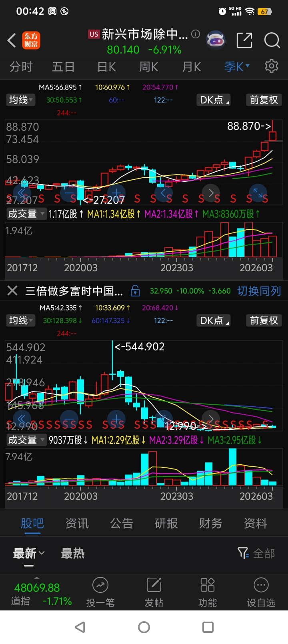Tap the 88.870 high marker on top chart

[x=249, y=126]
